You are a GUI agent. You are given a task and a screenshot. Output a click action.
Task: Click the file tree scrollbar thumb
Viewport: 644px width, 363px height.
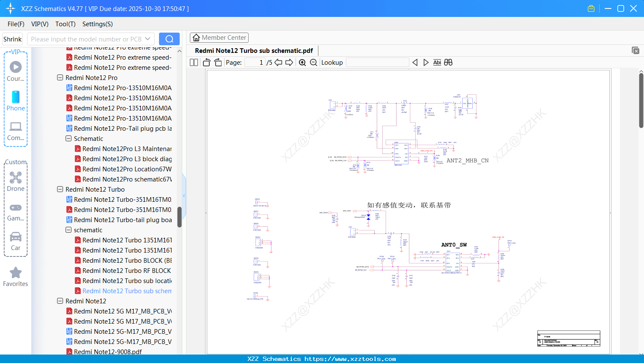point(179,217)
